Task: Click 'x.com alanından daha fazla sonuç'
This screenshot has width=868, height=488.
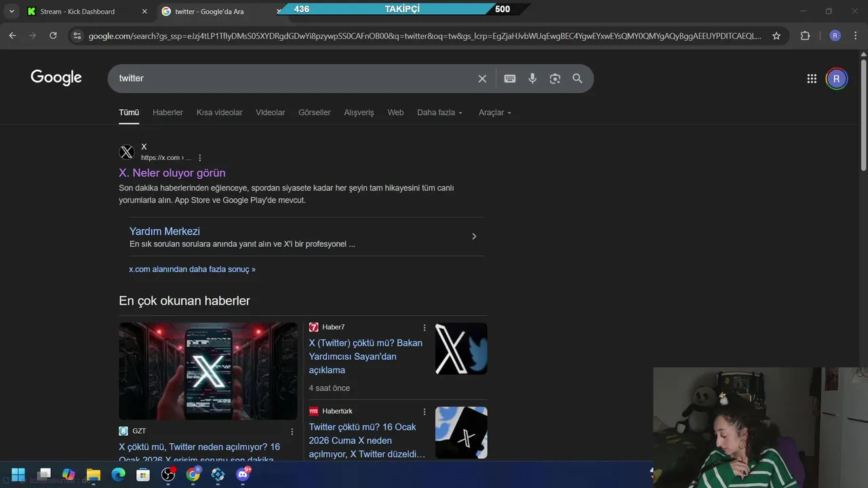Action: pyautogui.click(x=192, y=269)
